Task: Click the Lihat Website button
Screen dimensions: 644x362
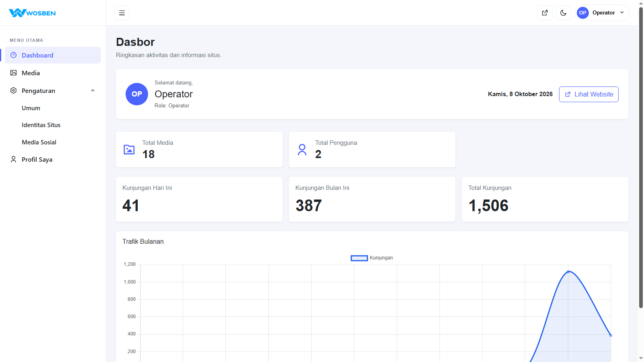Action: pos(588,94)
